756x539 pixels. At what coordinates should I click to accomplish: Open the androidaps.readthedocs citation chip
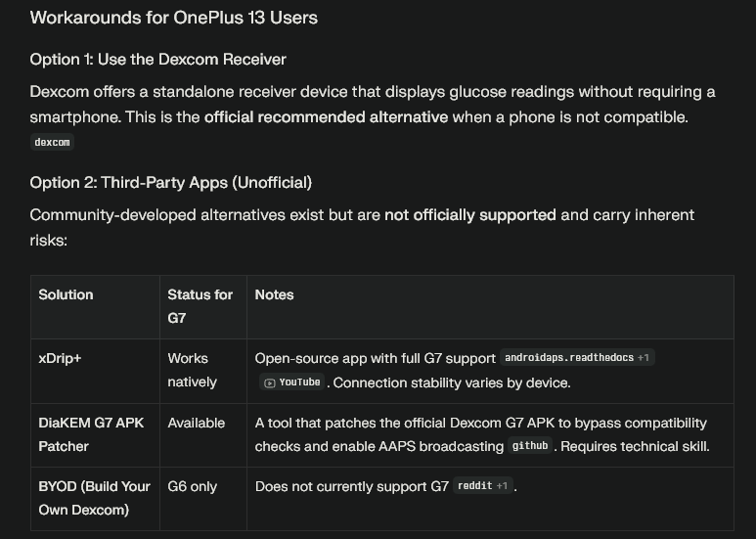pyautogui.click(x=568, y=358)
